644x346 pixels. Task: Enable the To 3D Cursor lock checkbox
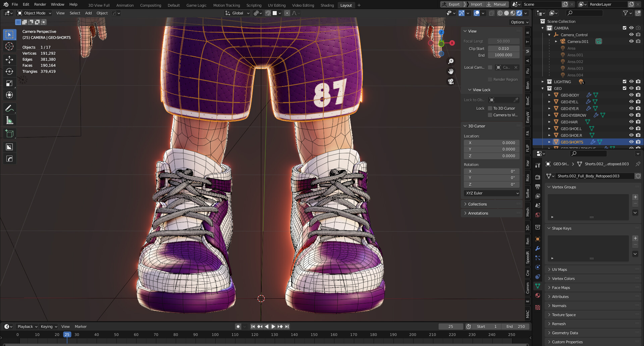pyautogui.click(x=490, y=108)
